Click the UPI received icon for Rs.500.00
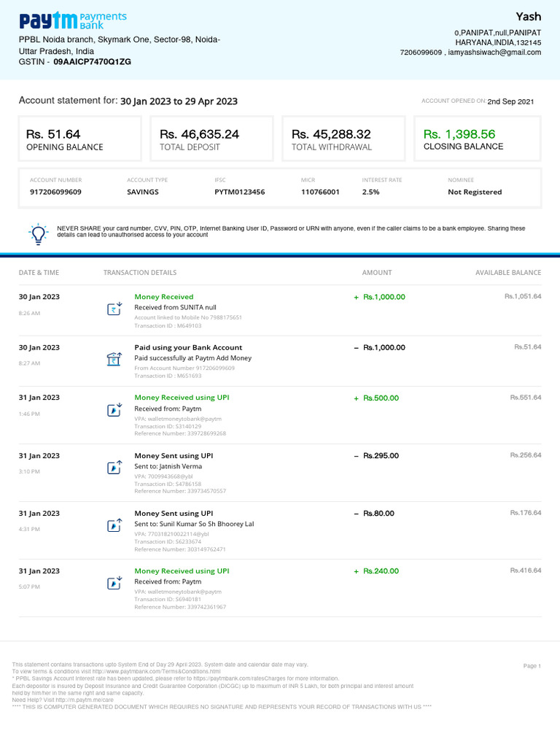 [x=114, y=410]
